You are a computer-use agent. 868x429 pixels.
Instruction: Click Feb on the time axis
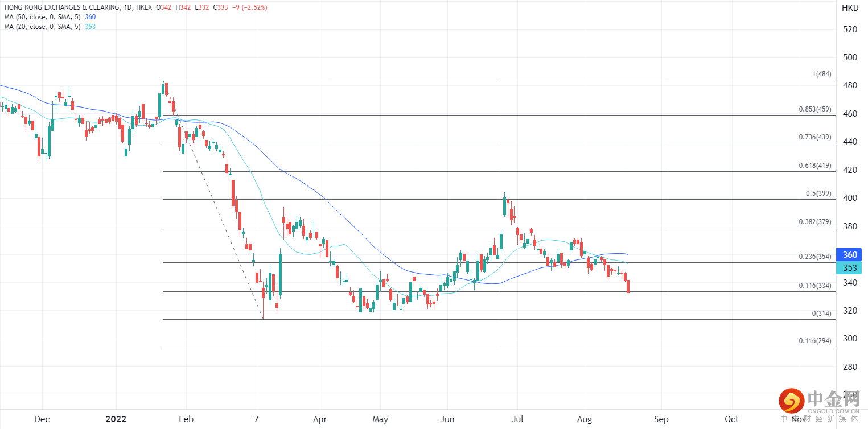pos(186,419)
